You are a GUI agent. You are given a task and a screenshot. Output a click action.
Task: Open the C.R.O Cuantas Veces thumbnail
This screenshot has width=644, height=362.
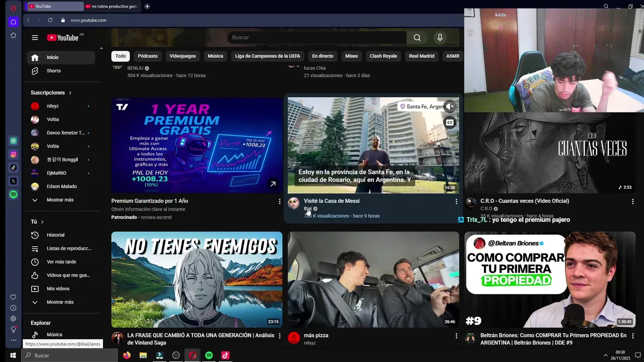pos(550,153)
